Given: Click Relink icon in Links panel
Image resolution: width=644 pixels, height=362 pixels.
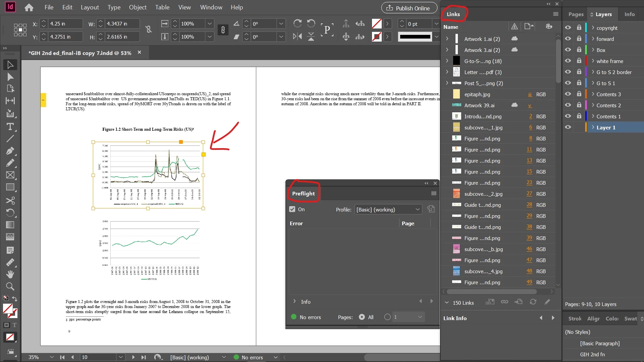Looking at the screenshot, I should pos(504,302).
